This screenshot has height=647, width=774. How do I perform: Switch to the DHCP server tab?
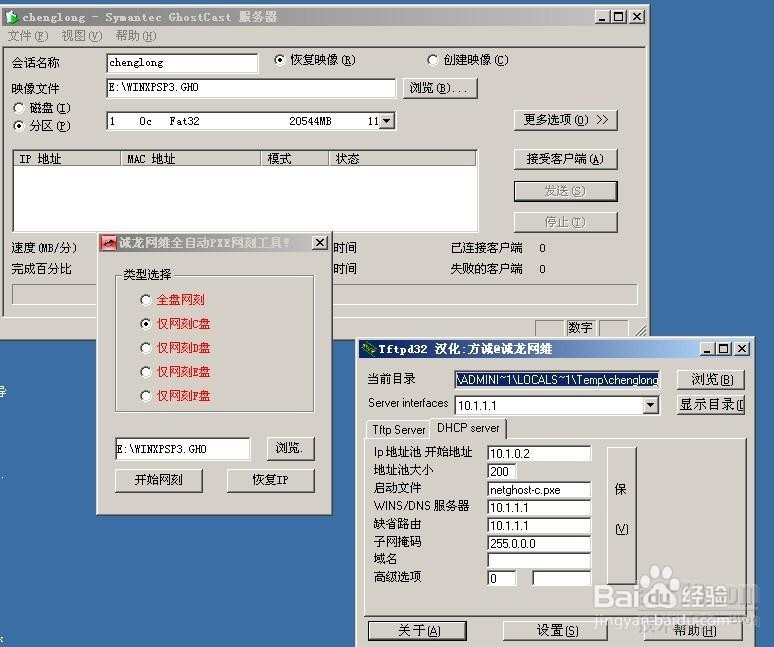tap(468, 428)
